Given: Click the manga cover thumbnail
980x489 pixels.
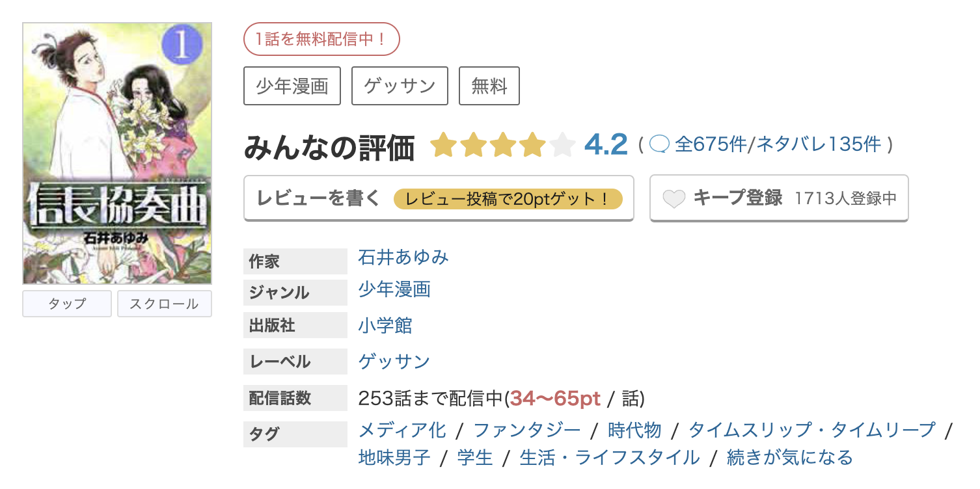Looking at the screenshot, I should [x=117, y=153].
